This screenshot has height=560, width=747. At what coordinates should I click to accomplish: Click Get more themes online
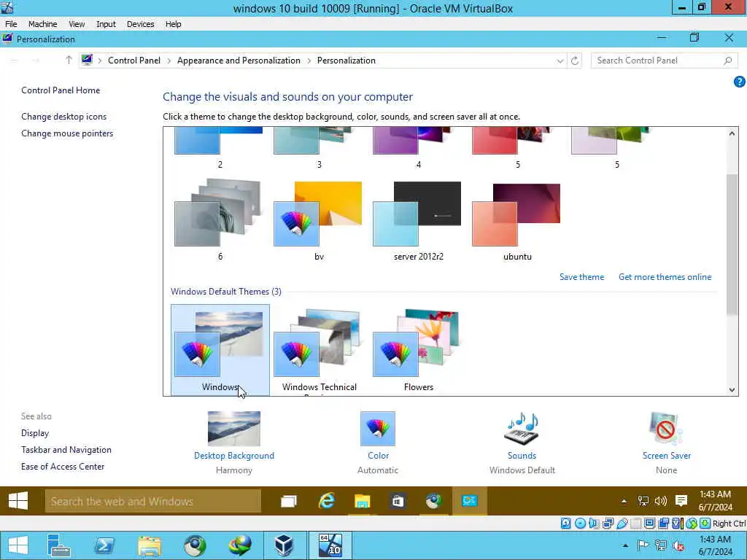(x=665, y=277)
